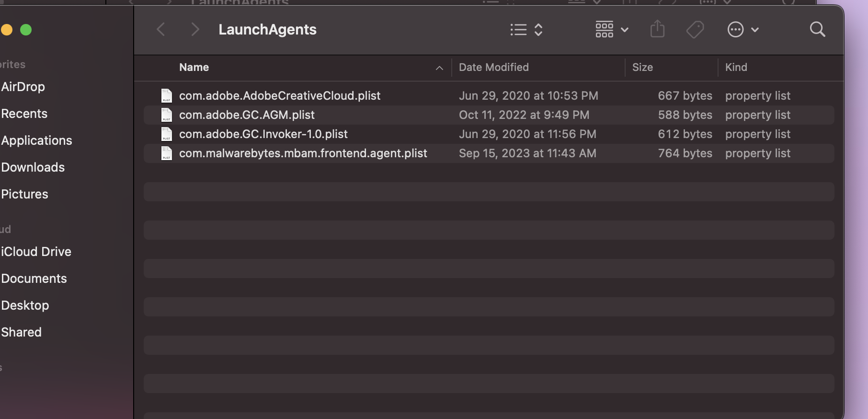
Task: Open the More Actions ellipsis menu
Action: [x=742, y=30]
